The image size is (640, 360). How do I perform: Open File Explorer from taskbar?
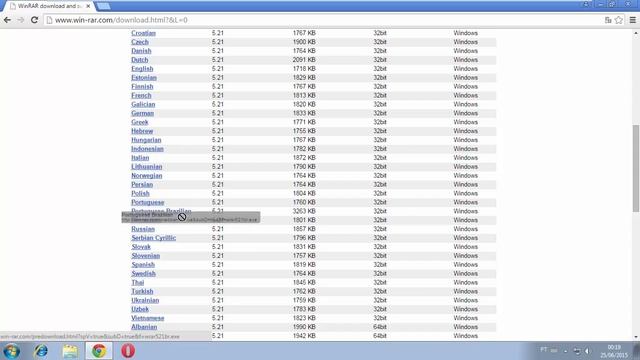tap(70, 351)
